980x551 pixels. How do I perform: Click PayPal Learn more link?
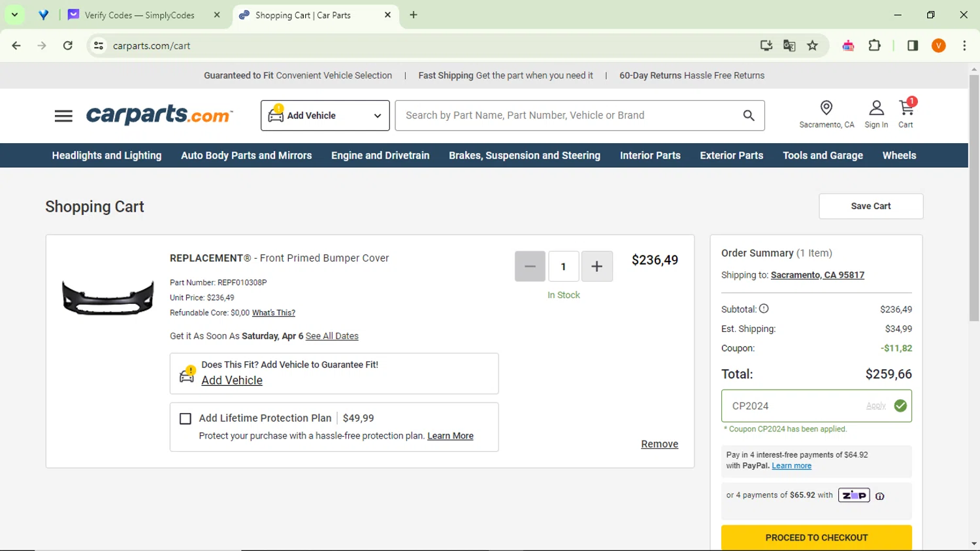coord(791,466)
